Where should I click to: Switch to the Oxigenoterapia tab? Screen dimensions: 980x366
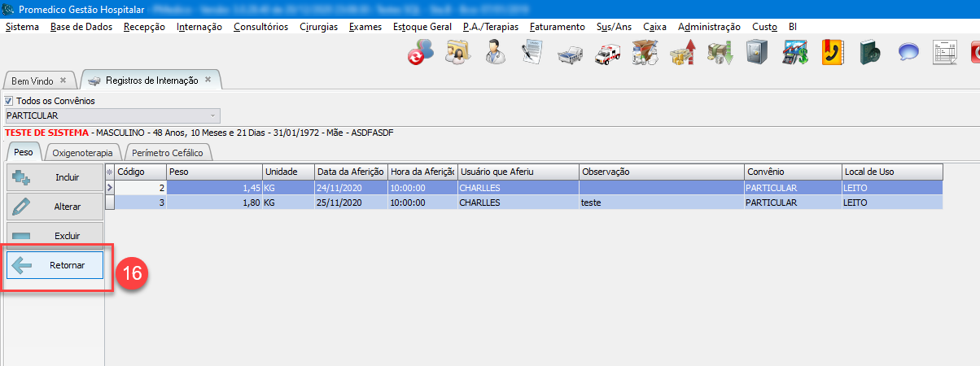(82, 152)
